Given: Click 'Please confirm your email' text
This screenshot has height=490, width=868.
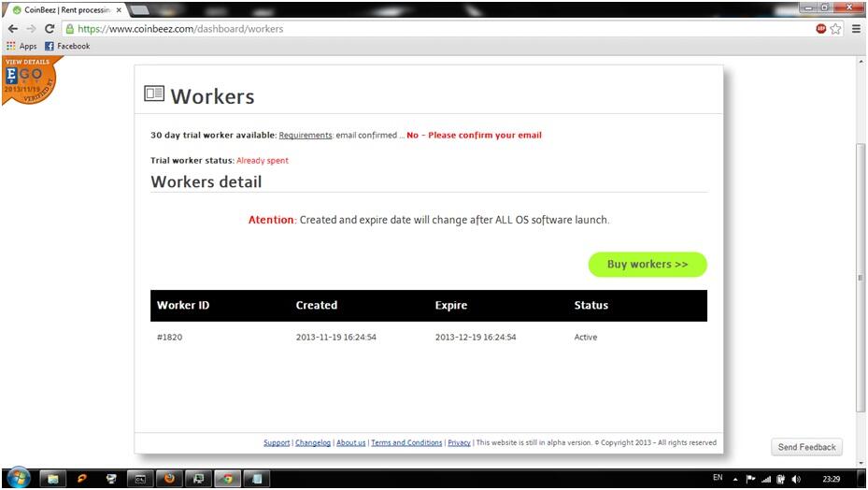Looking at the screenshot, I should point(484,136).
